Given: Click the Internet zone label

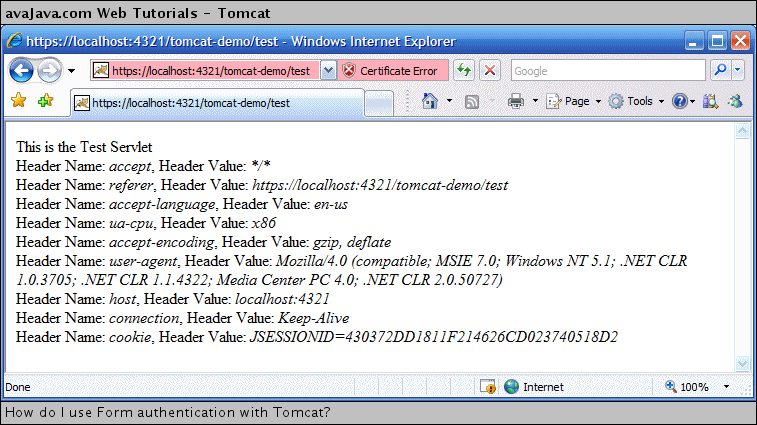Looking at the screenshot, I should [x=543, y=387].
